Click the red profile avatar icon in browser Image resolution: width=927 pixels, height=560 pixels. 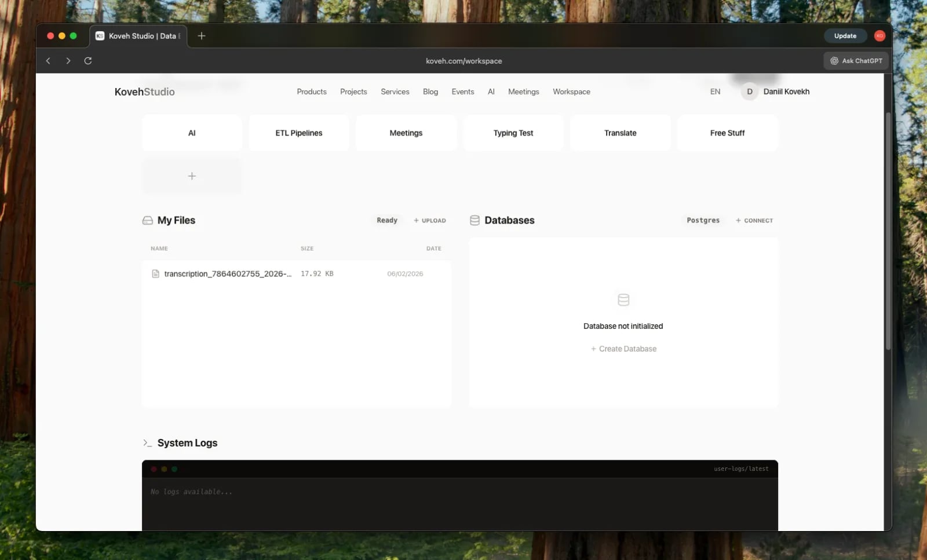[x=879, y=36]
